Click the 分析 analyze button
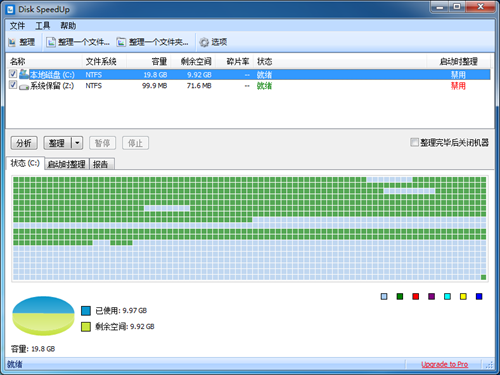This screenshot has width=500, height=375. (24, 143)
